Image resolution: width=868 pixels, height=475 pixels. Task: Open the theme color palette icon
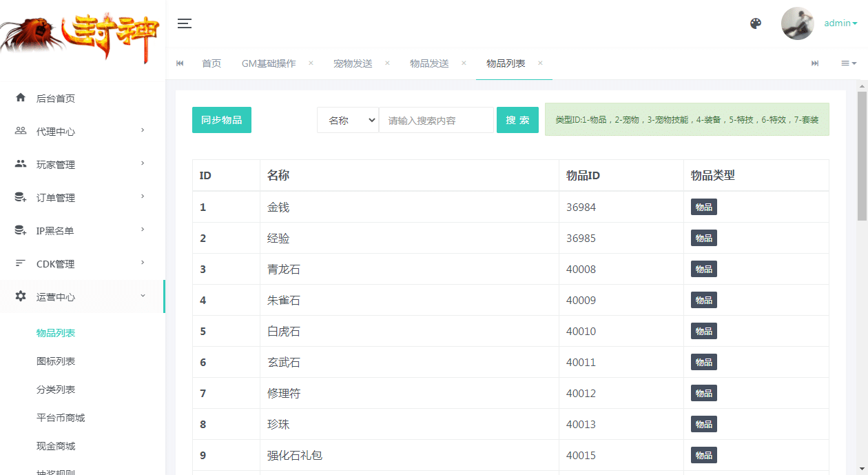(756, 23)
